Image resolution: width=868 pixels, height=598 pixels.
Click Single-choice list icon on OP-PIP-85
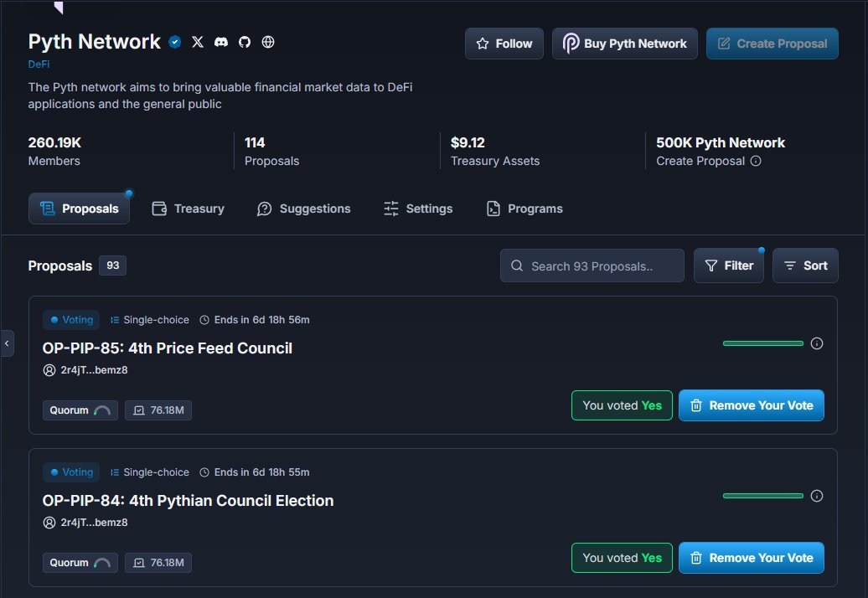115,320
